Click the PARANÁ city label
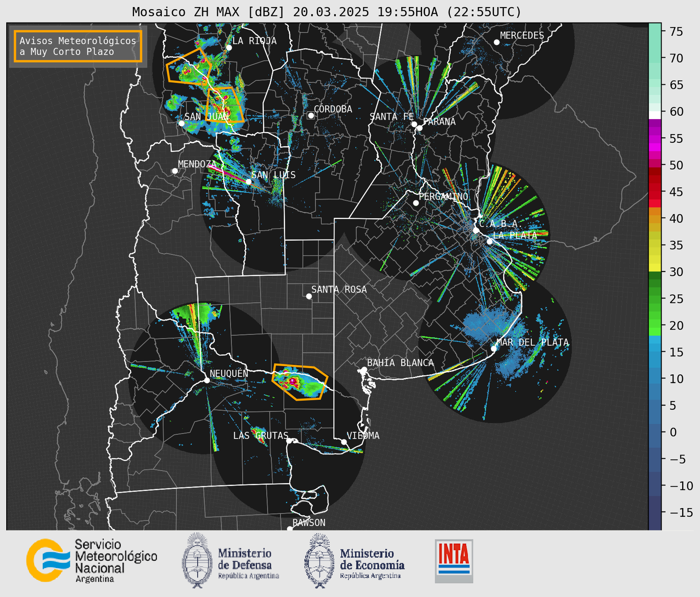 pyautogui.click(x=439, y=122)
